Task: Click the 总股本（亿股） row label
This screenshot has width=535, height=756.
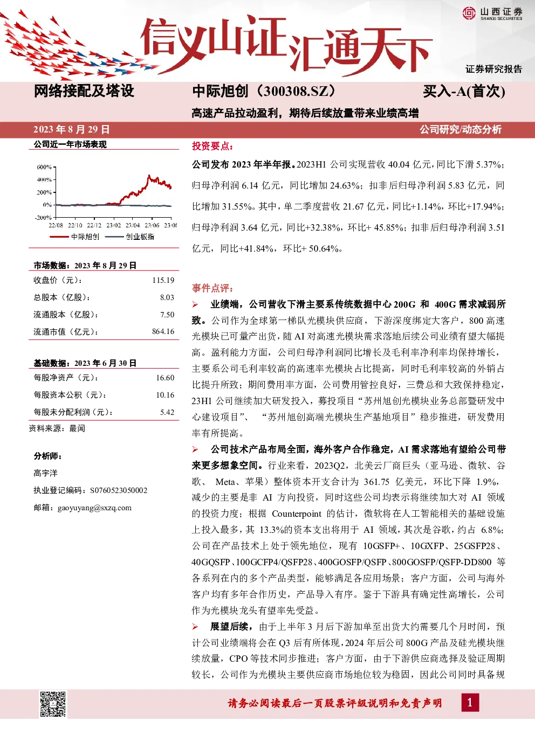Action: pyautogui.click(x=62, y=297)
